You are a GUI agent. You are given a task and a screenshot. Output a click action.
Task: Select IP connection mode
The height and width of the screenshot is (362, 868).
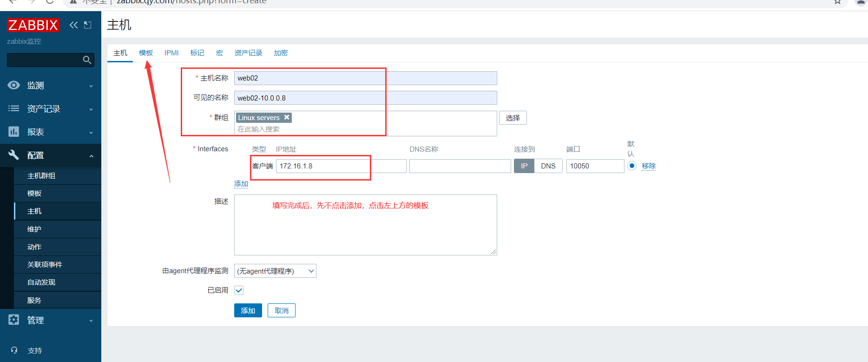524,166
